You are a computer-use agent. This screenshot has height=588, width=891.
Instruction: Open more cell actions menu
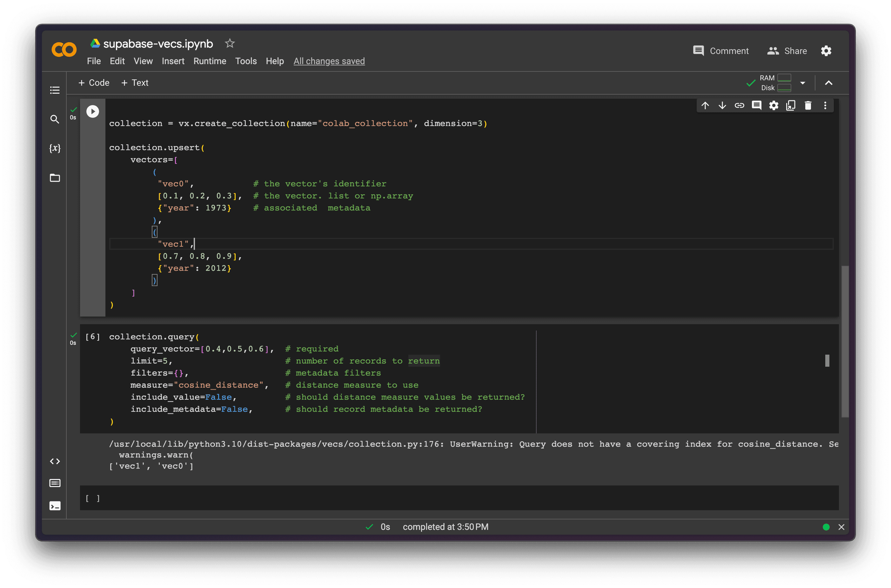coord(825,106)
